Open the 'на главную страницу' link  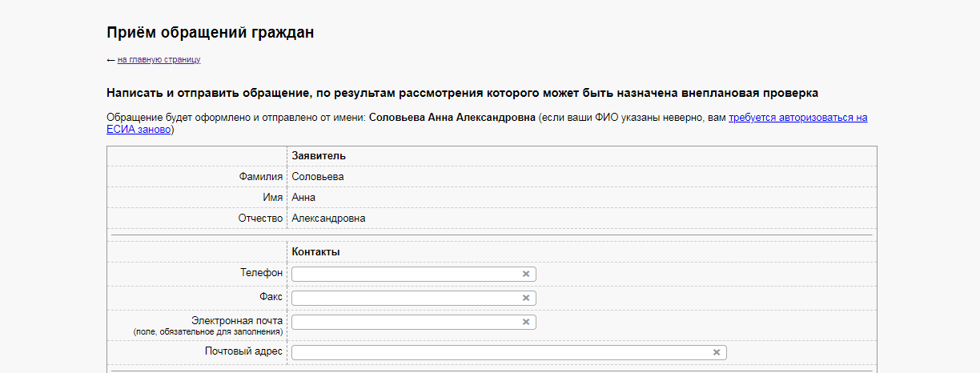(x=159, y=59)
